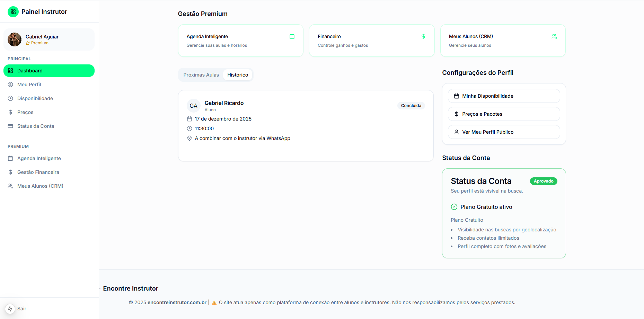This screenshot has width=644, height=319.
Task: Click the person icon beside Meu Perfil
Action: pos(10,85)
